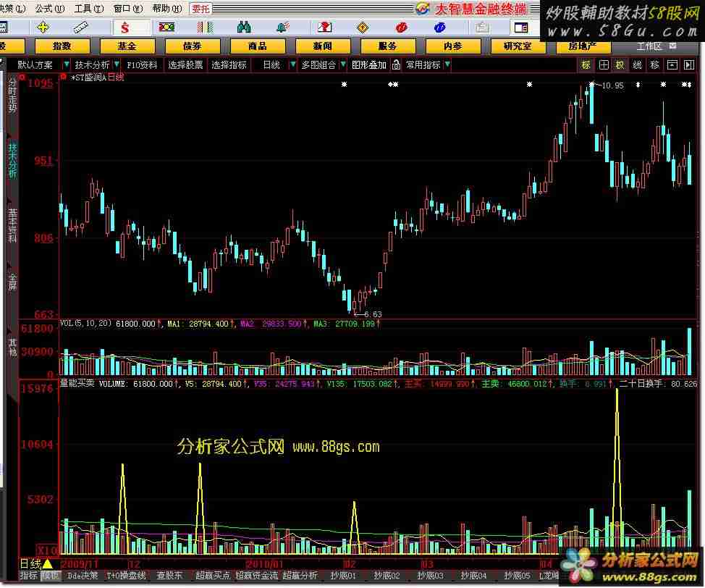Screen dimensions: 705x588
Task: Toggle the 线 drawing-line button
Action: coord(637,65)
